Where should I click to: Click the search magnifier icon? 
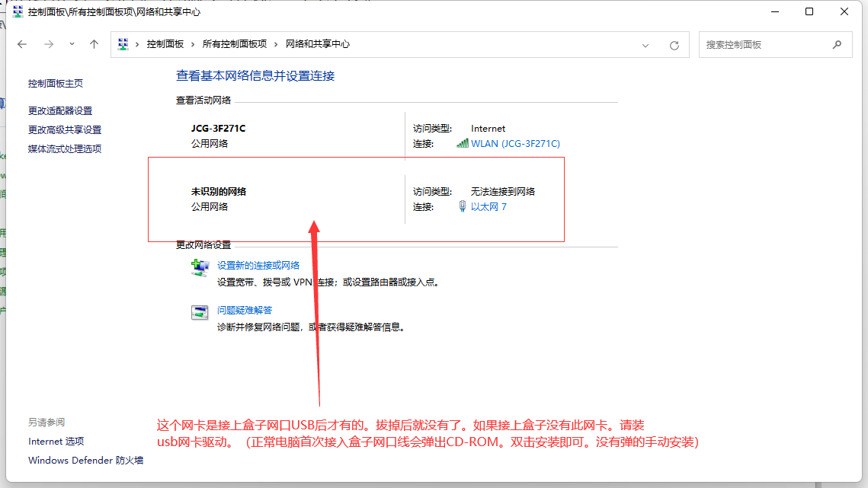tap(837, 44)
